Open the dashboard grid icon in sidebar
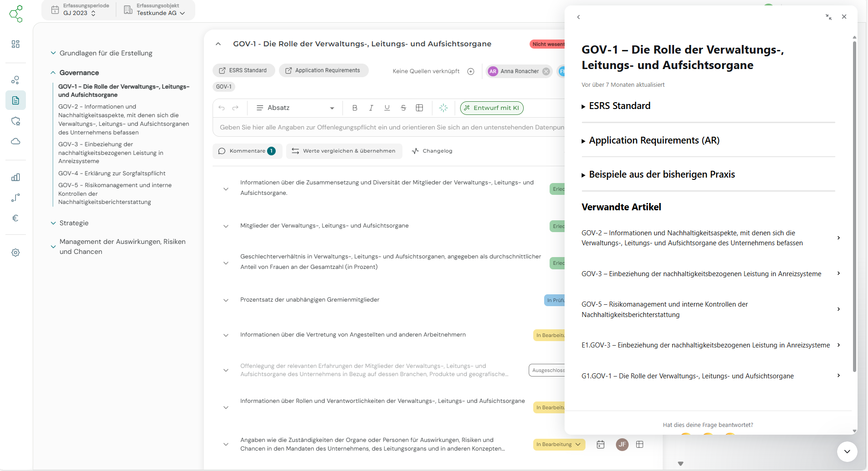 [x=15, y=44]
